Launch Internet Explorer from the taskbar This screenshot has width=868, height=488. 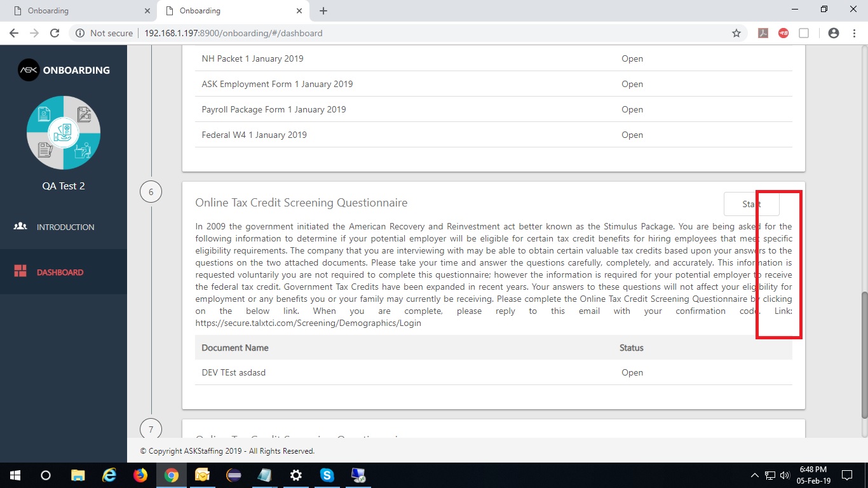tap(109, 475)
